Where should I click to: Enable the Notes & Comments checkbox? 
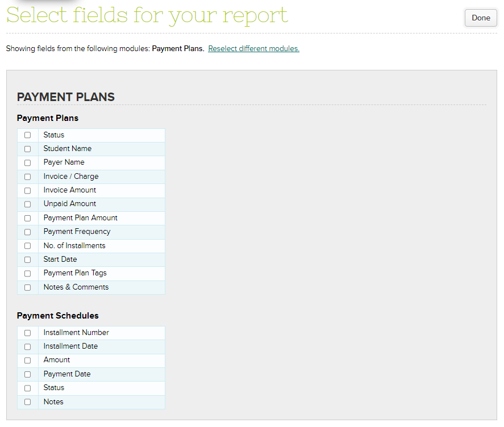27,287
